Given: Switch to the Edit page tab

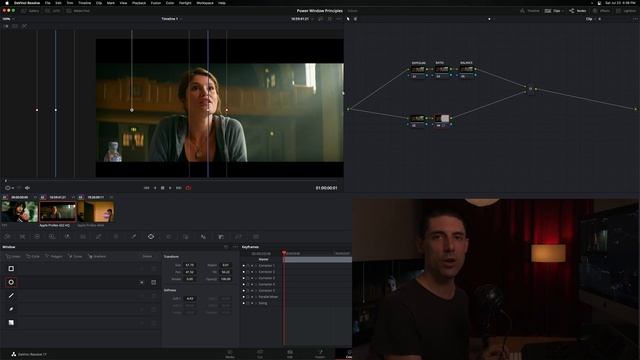Looking at the screenshot, I should pos(289,353).
